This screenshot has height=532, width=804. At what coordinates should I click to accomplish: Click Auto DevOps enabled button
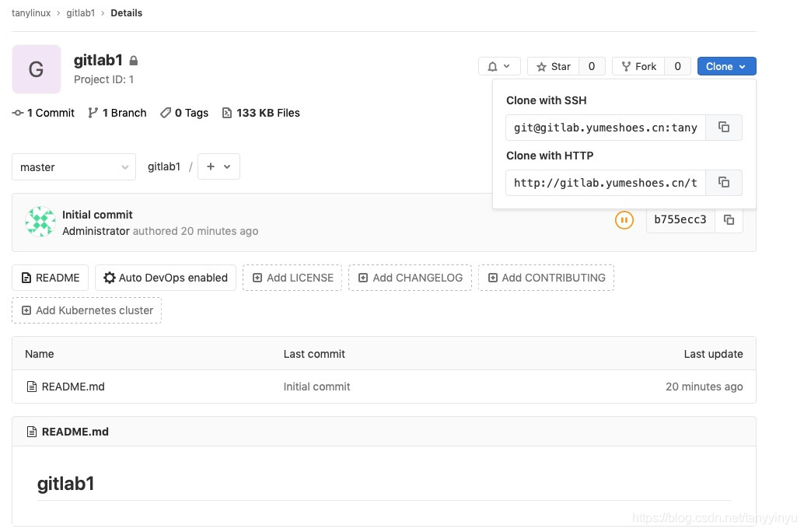click(166, 278)
